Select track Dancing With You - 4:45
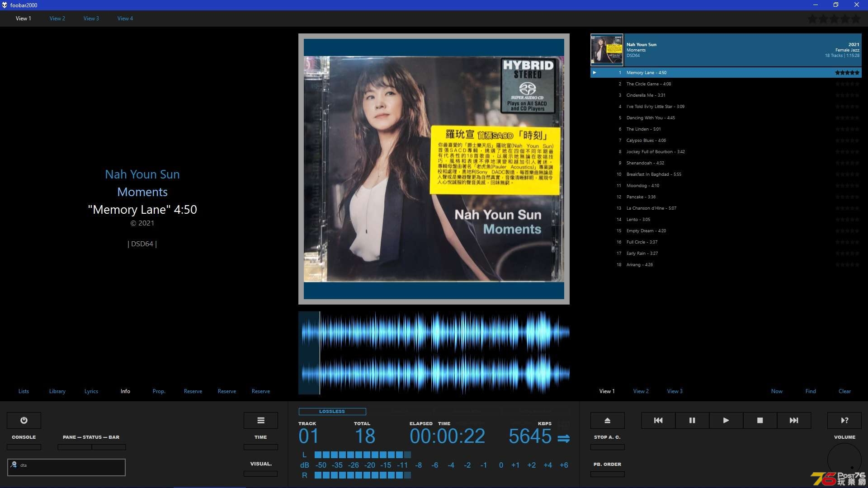Image resolution: width=868 pixels, height=488 pixels. coord(726,118)
